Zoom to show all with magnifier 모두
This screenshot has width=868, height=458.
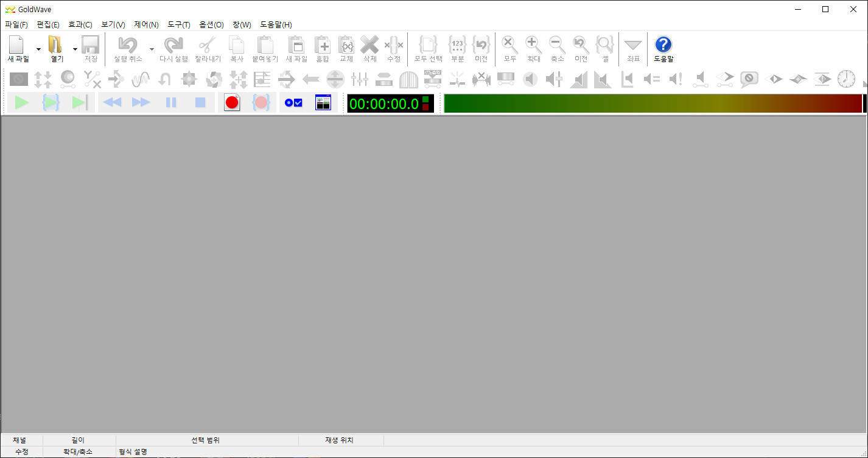(510, 49)
